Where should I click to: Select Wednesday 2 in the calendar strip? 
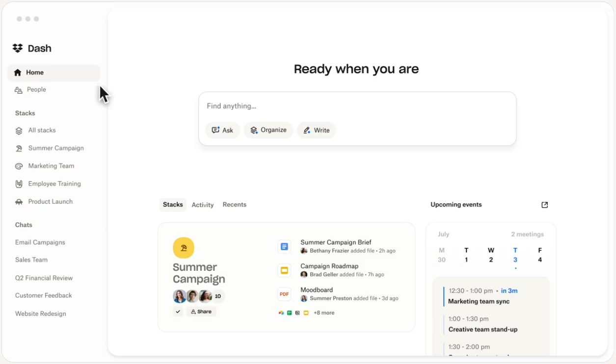pos(491,255)
